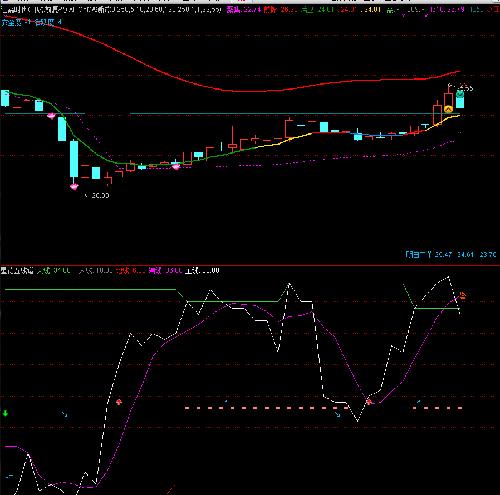The width and height of the screenshot is (500, 495).
Task: Click the yellow up-arrow badge on the candle
Action: pos(448,109)
